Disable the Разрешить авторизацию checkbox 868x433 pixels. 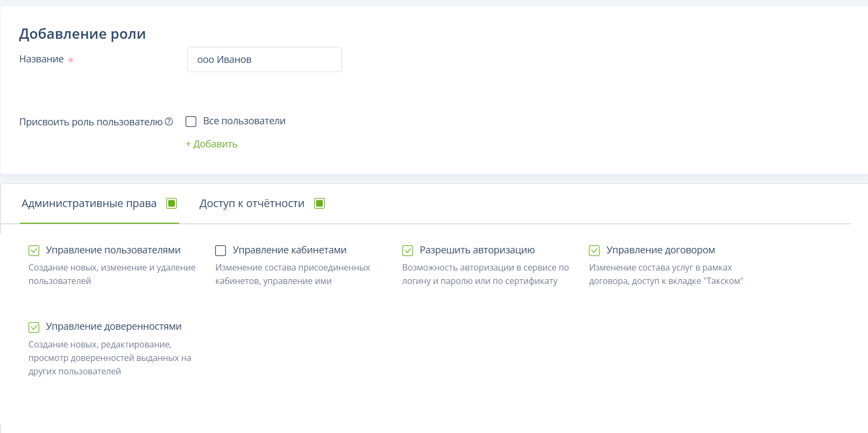[408, 251]
